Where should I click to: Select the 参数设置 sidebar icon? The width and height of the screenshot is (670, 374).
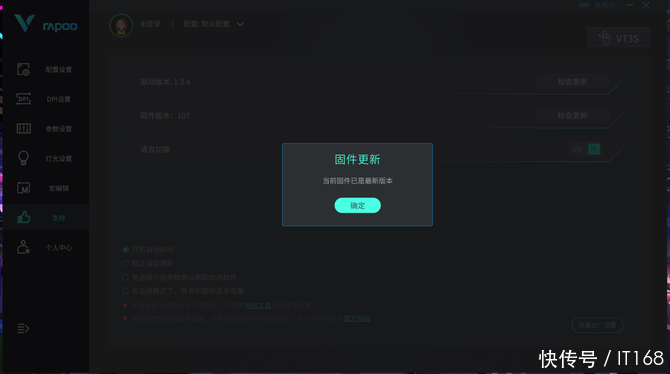click(24, 128)
